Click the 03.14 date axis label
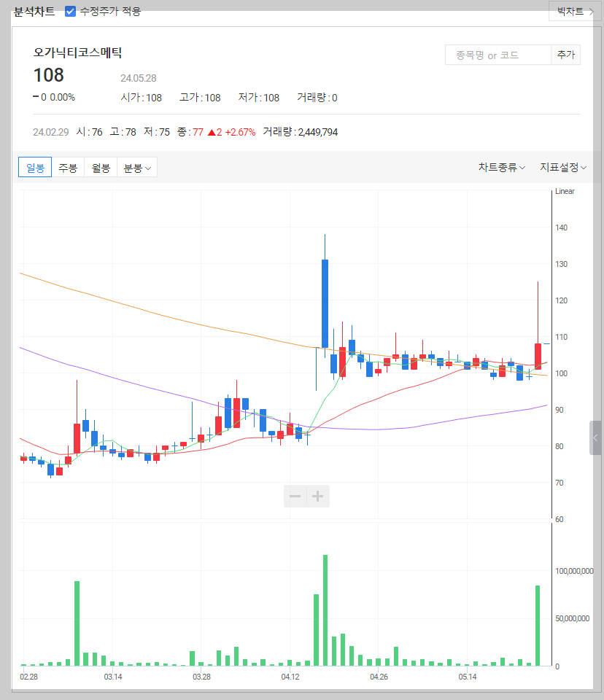This screenshot has height=700, width=604. (x=113, y=677)
